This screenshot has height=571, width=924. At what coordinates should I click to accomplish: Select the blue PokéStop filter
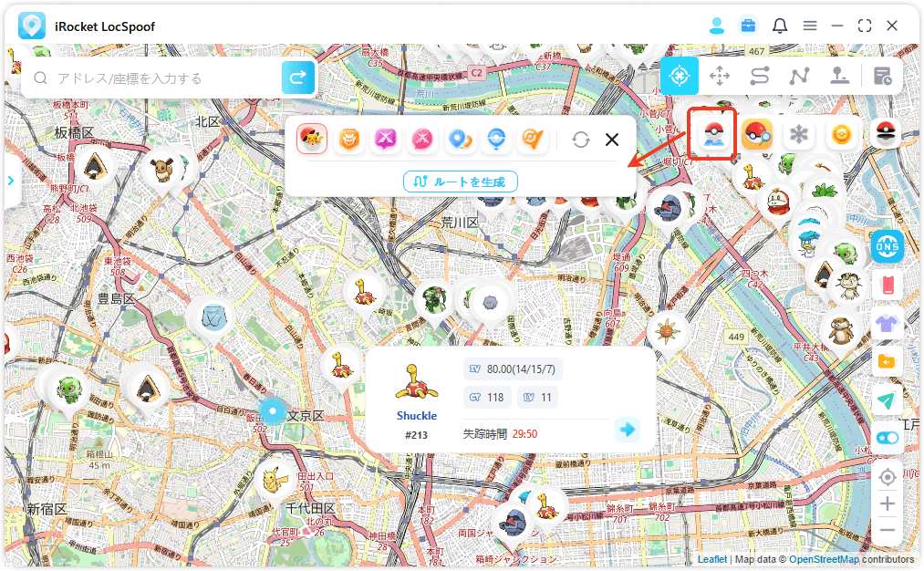coord(496,139)
